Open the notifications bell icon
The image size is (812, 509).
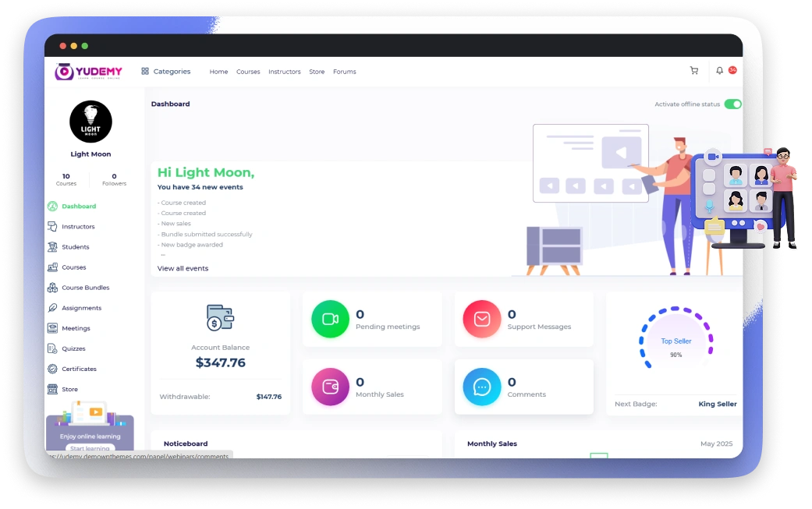tap(719, 71)
